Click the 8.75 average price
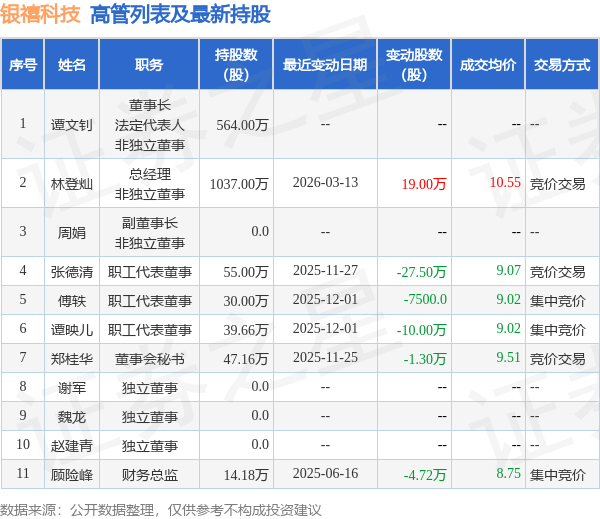Image resolution: width=600 pixels, height=519 pixels. click(x=509, y=473)
